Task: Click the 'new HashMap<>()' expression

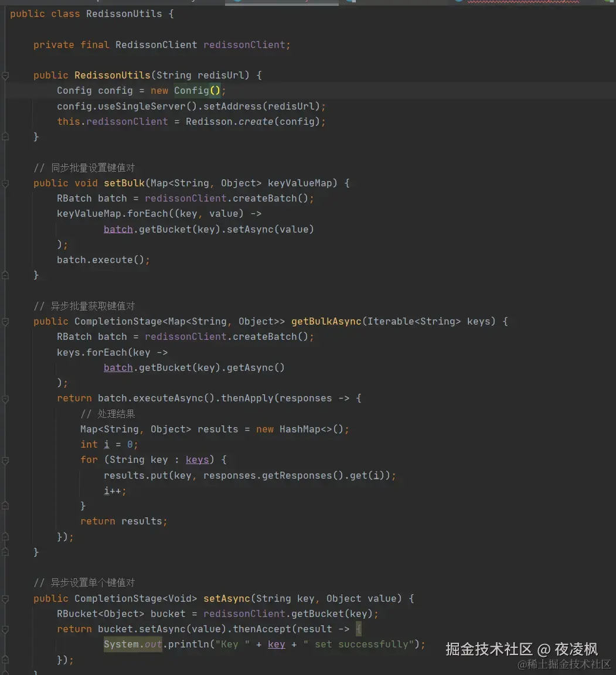Action: click(300, 429)
